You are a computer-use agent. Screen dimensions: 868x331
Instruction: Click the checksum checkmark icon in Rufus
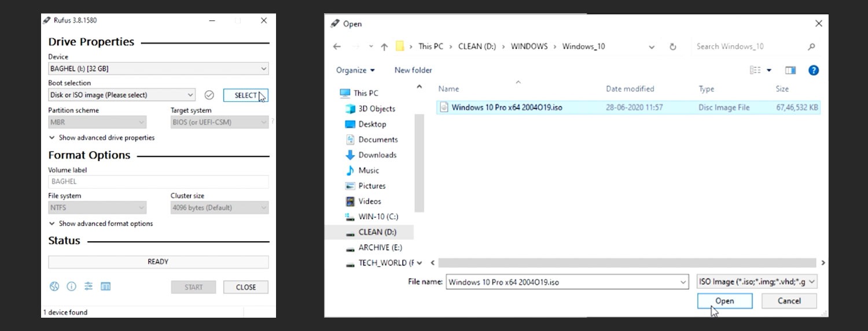pos(209,95)
